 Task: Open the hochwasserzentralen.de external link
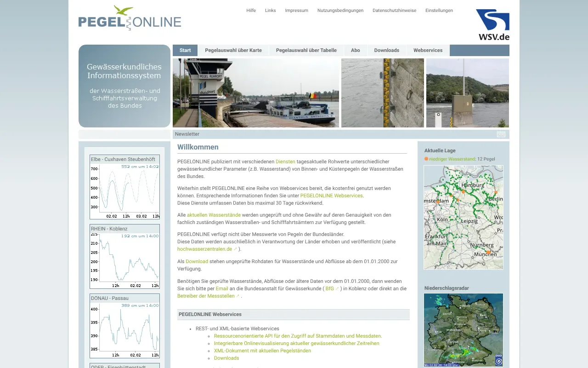pyautogui.click(x=205, y=249)
